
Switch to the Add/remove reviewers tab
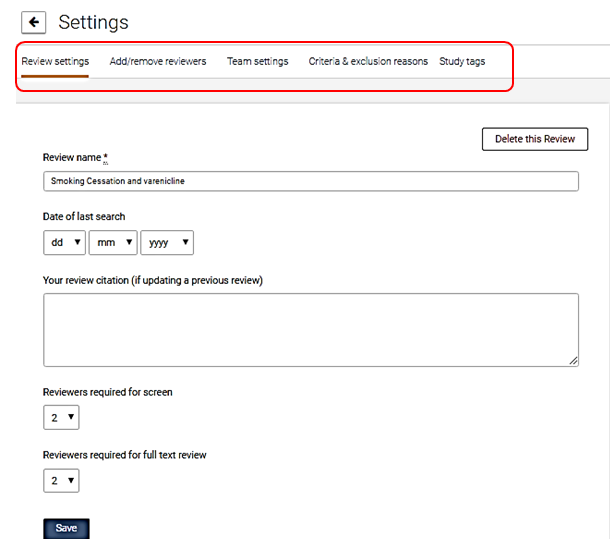[x=158, y=61]
